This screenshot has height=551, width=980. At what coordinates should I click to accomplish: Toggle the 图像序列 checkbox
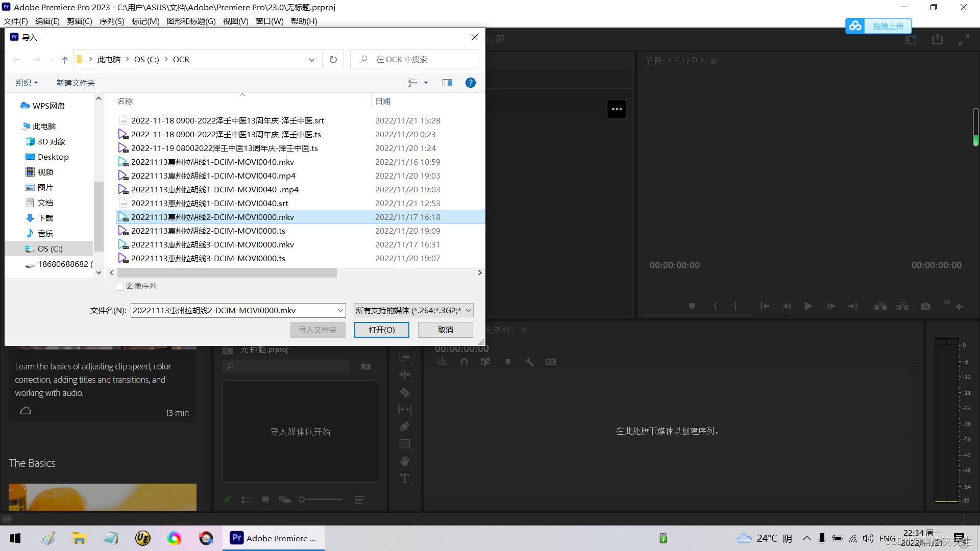[x=120, y=287]
